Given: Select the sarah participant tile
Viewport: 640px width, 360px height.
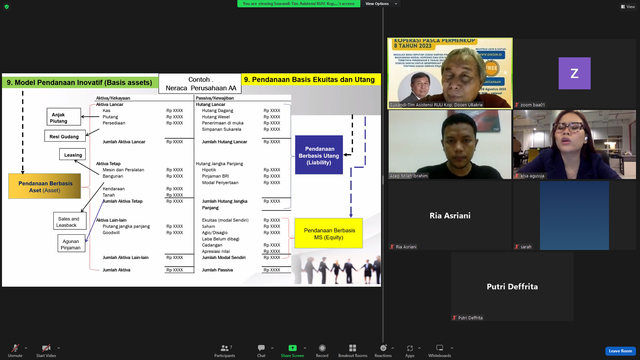Looking at the screenshot, I should coord(574,216).
